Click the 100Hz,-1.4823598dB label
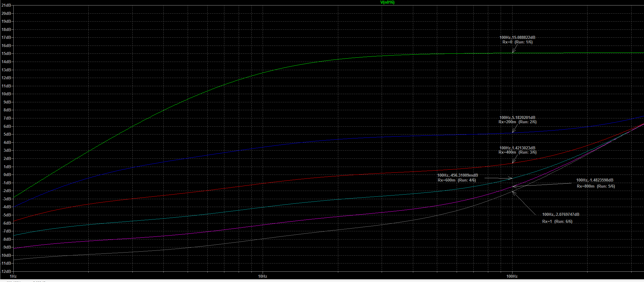This screenshot has height=282, width=644. (595, 180)
